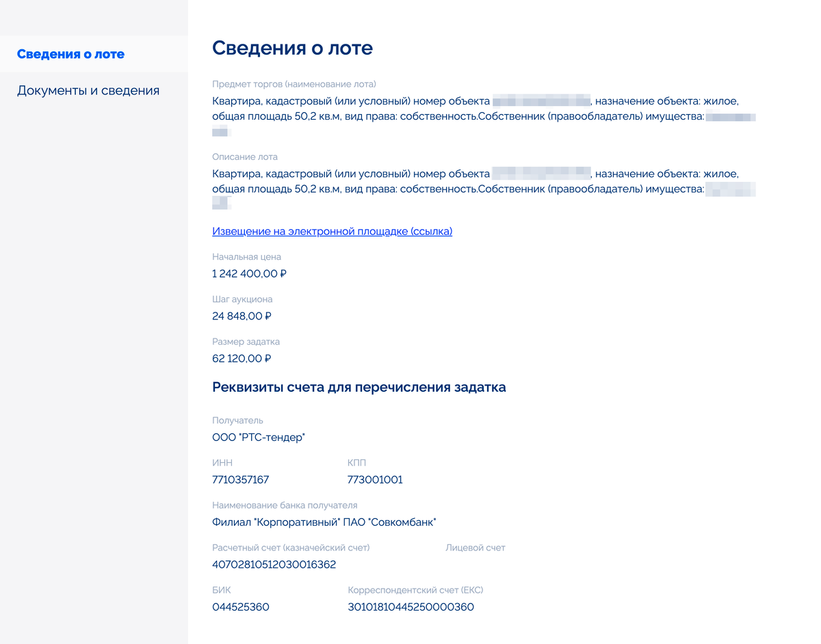
Task: Switch to Документы и сведения section
Action: click(x=88, y=90)
